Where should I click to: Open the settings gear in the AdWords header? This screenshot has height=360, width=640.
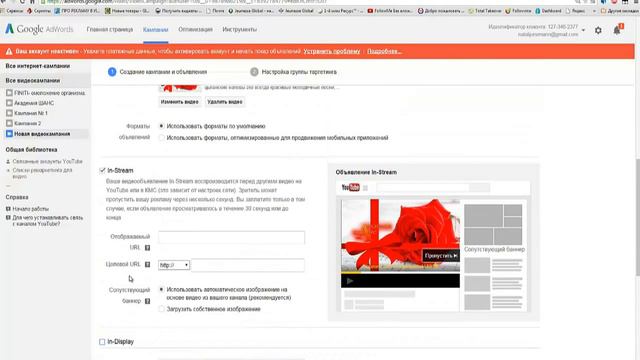click(x=598, y=30)
